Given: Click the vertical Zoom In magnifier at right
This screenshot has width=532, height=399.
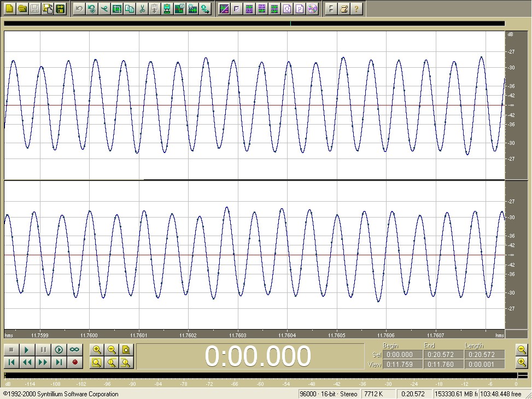Looking at the screenshot, I should pos(522,362).
